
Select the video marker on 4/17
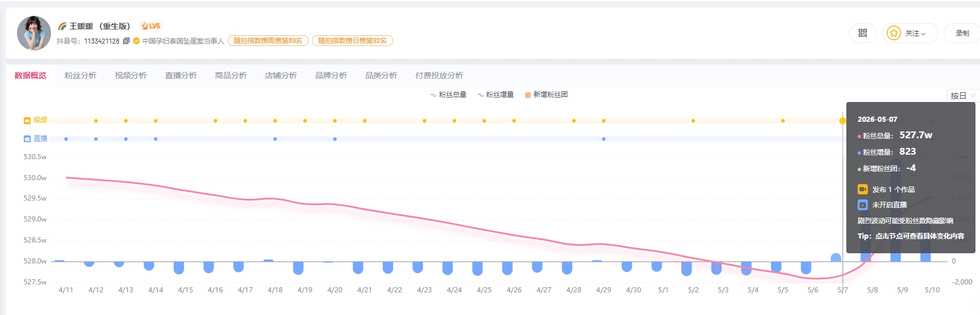point(245,121)
